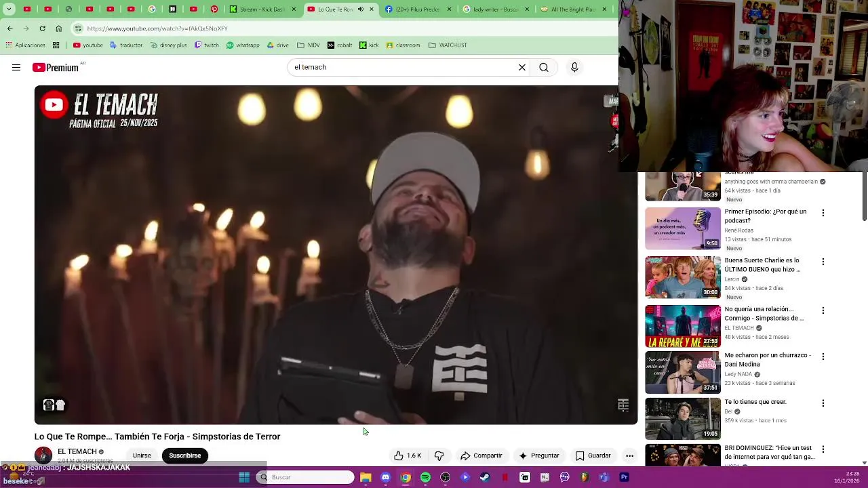Click the magnifier search button
The image size is (868, 488).
544,67
